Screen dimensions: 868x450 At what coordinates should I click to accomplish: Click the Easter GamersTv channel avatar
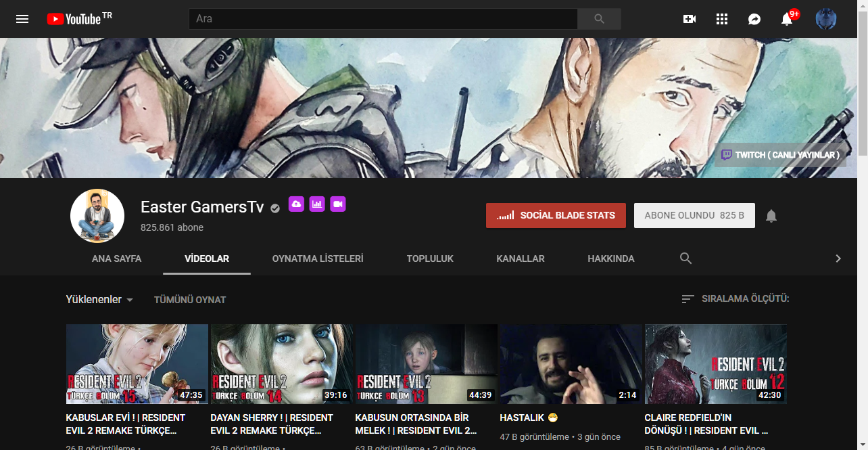click(x=97, y=216)
